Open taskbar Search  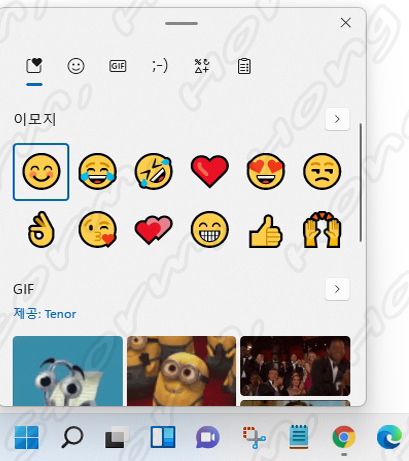click(72, 437)
